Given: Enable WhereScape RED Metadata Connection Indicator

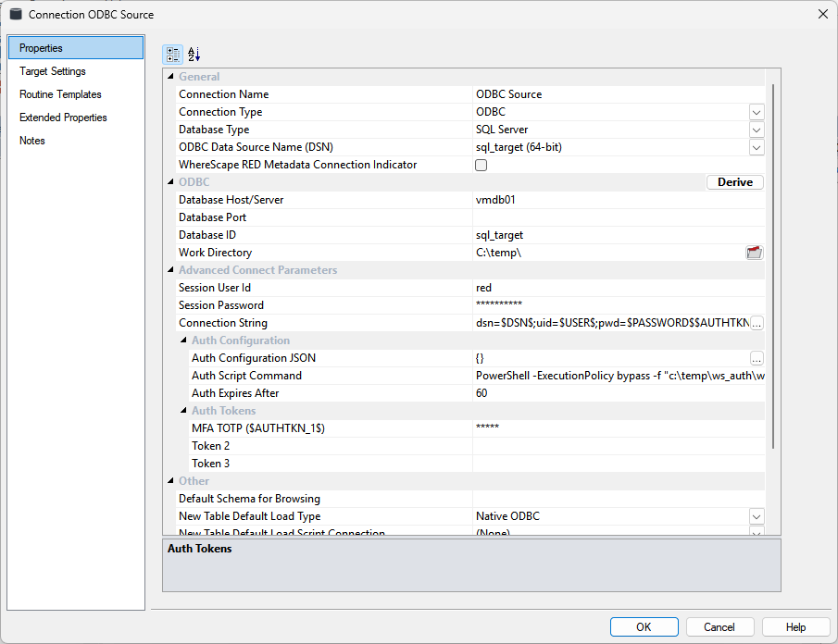Looking at the screenshot, I should (x=481, y=165).
